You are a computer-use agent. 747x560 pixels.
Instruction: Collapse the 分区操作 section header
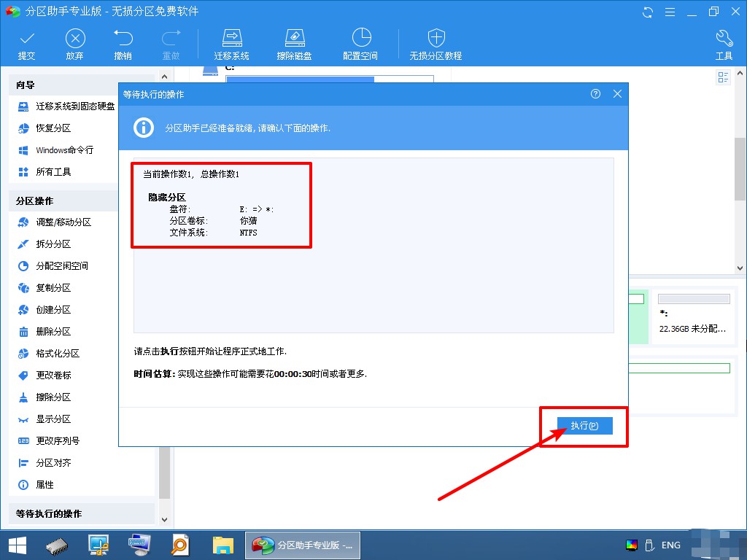pos(63,201)
